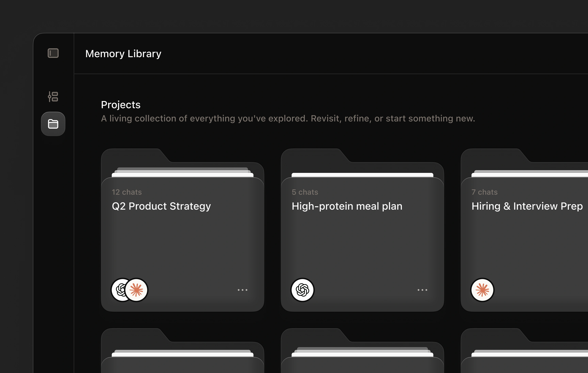Open more options for High-protein meal plan
The width and height of the screenshot is (588, 373).
422,290
